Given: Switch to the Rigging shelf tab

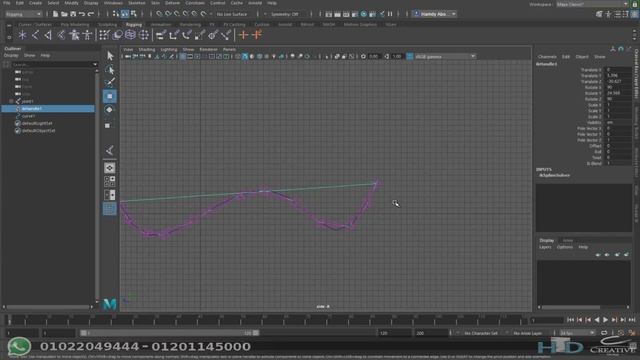Looking at the screenshot, I should [x=134, y=24].
